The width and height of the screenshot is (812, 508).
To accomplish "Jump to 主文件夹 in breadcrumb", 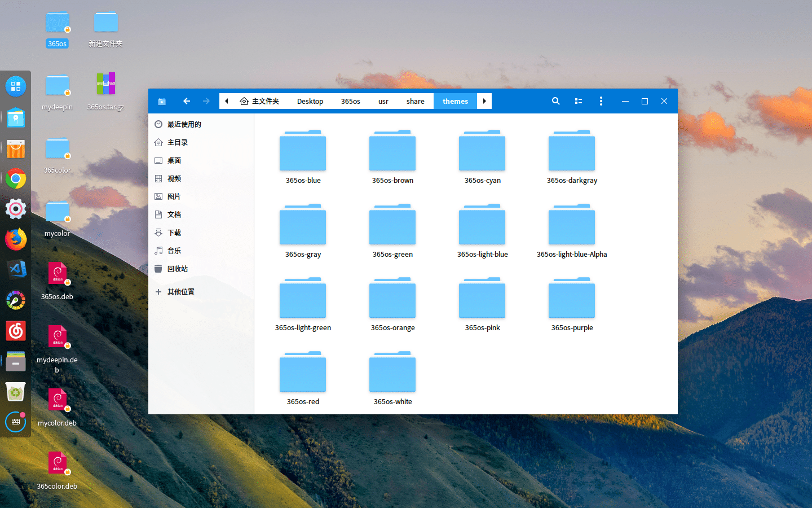I will (x=259, y=101).
